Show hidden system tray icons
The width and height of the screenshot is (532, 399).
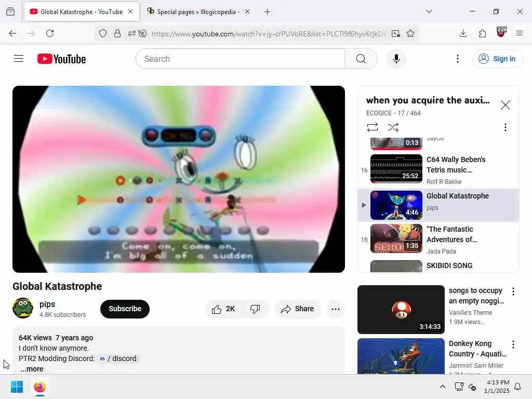[443, 387]
